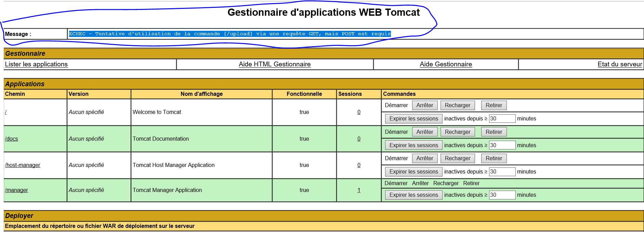The height and width of the screenshot is (232, 644).
Task: Click disabled Démarrer text in /docs row
Action: click(x=396, y=132)
